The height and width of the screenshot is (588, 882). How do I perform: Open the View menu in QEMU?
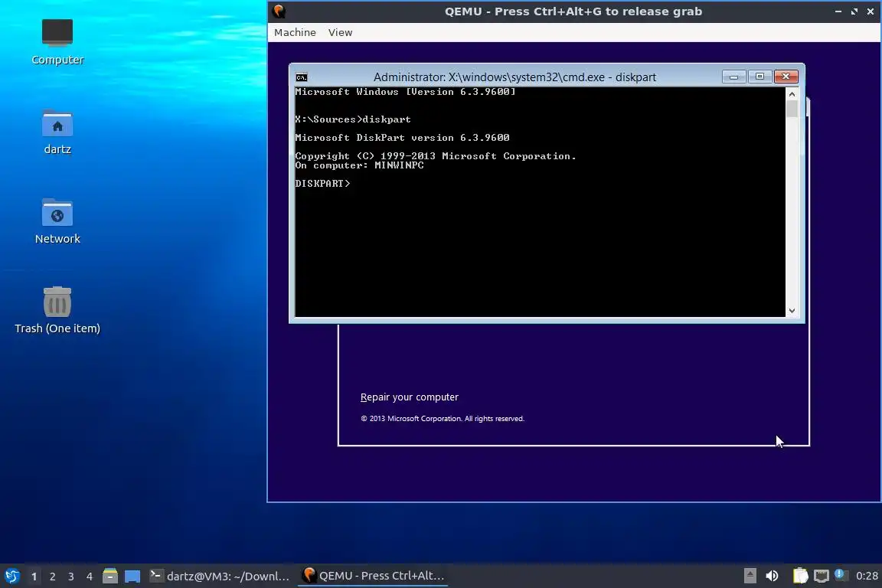340,33
